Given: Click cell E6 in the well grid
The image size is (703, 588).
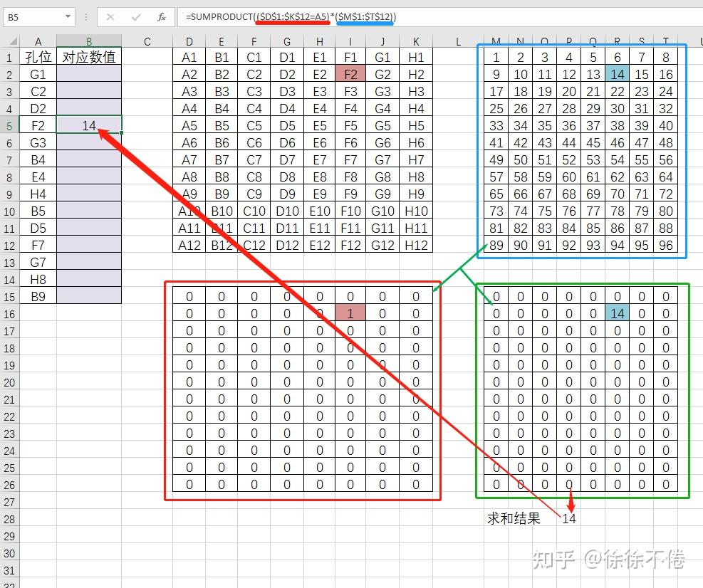Looking at the screenshot, I should (320, 142).
